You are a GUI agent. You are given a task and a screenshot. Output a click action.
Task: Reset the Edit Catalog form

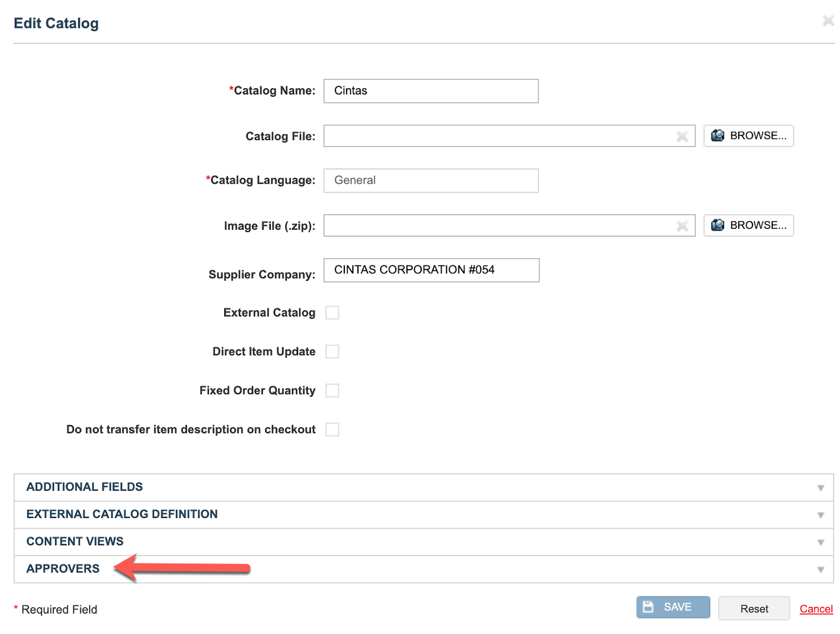pyautogui.click(x=754, y=608)
